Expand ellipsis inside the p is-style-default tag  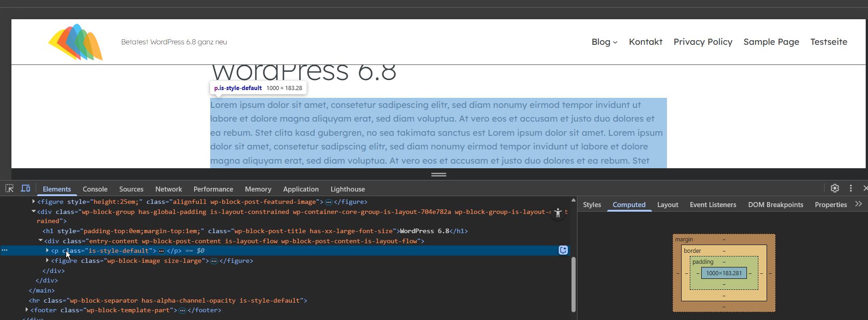pos(161,251)
